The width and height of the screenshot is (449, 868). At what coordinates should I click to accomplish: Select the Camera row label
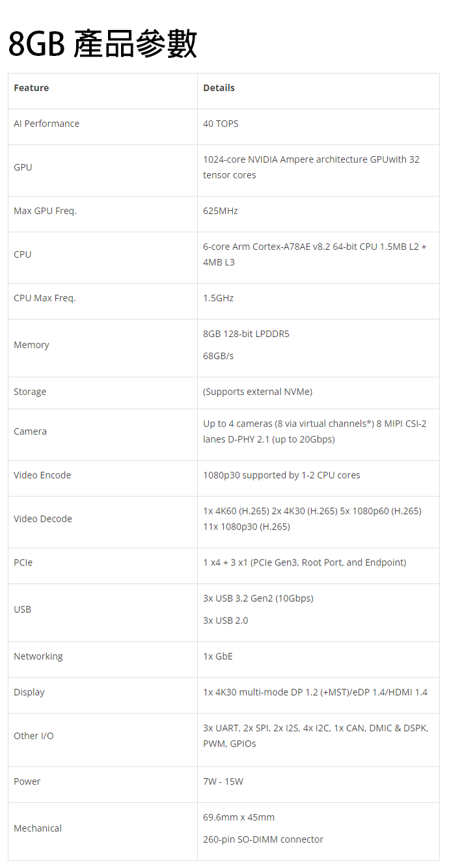[x=30, y=431]
